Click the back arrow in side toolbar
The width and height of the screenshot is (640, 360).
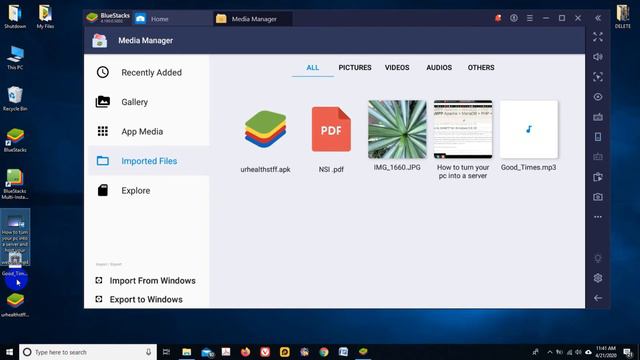[x=598, y=298]
